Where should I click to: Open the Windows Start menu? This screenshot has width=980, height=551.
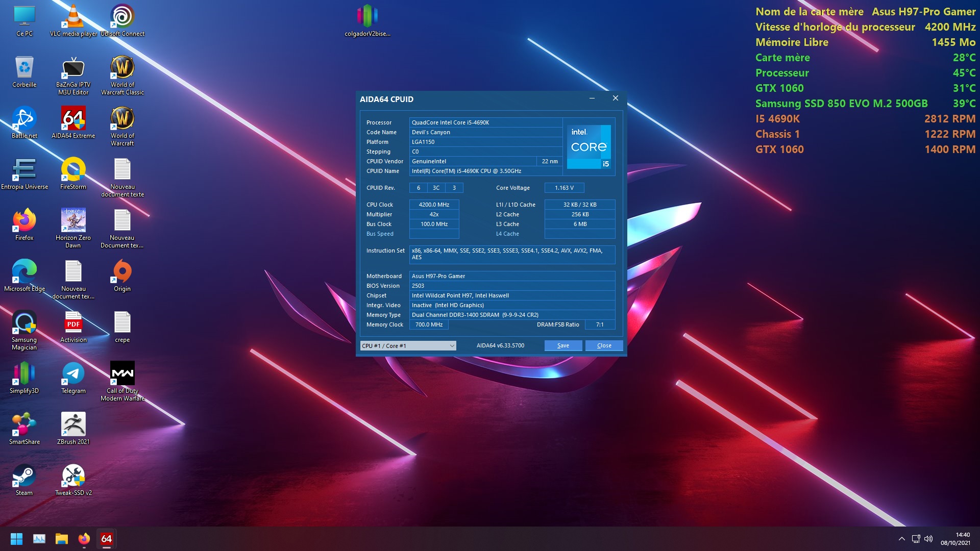[x=16, y=539]
